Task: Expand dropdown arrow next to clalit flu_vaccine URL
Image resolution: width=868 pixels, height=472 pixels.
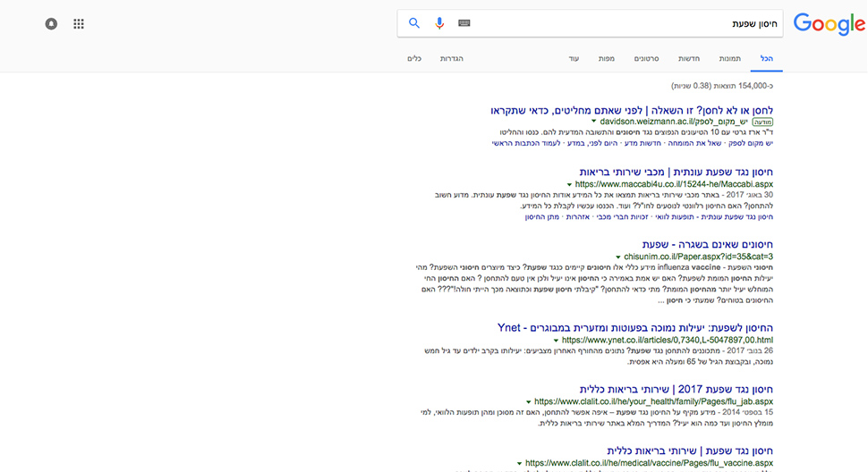Action: (x=519, y=463)
